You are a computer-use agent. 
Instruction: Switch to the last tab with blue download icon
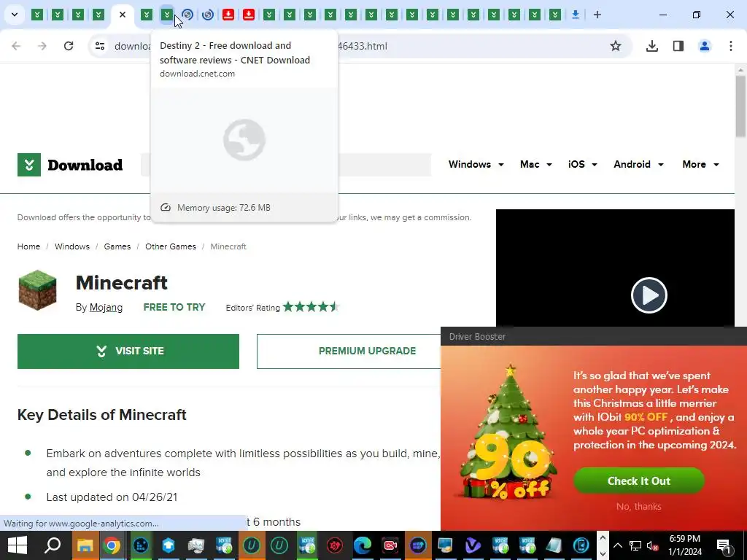(576, 15)
